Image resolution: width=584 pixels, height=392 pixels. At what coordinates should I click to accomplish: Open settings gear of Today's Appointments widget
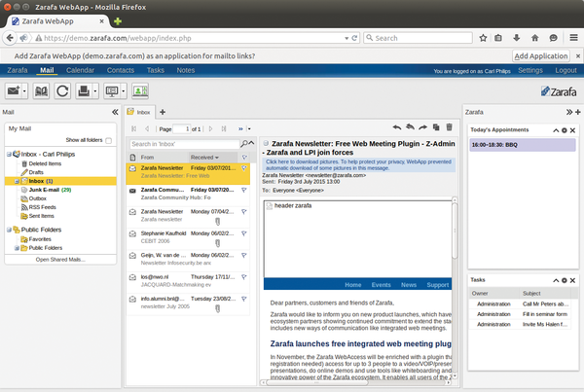click(565, 130)
